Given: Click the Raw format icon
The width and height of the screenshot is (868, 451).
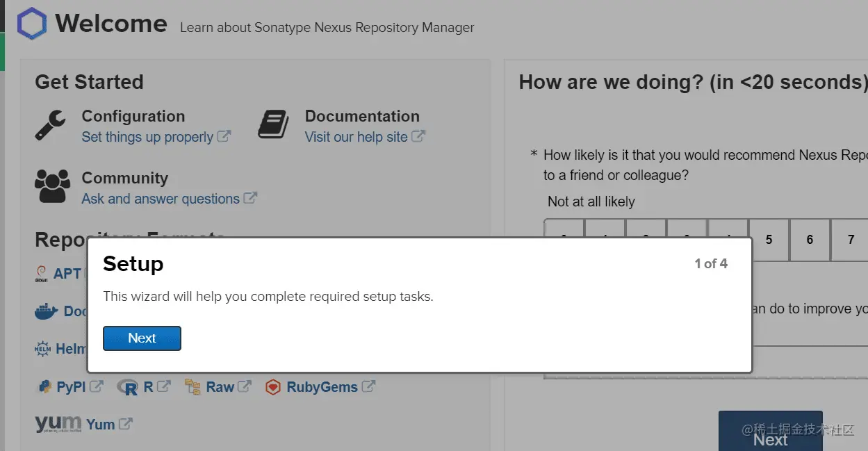Looking at the screenshot, I should (x=193, y=387).
